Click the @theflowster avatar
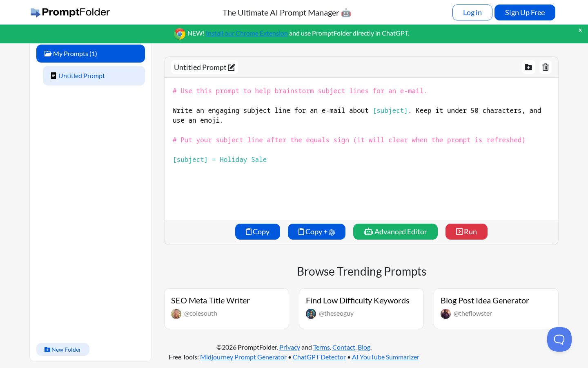Screen dimensions: 588x368 pos(445,314)
